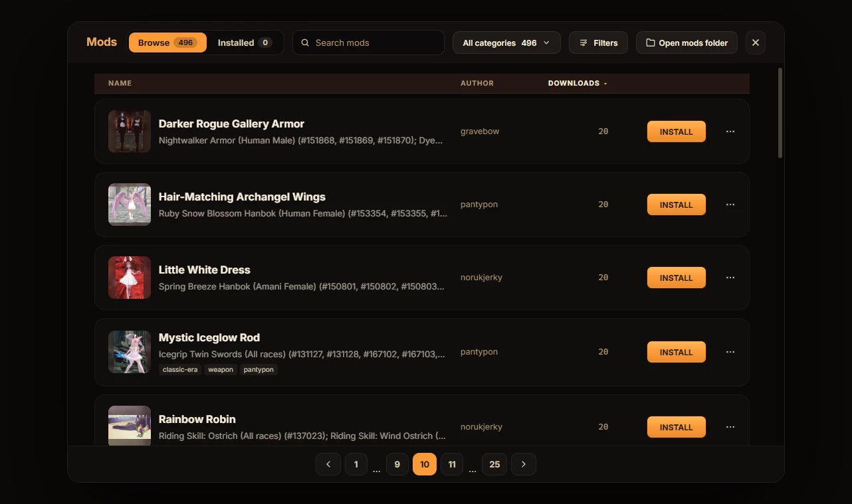Install Mystic Iceglow Rod mod
Screen dimensions: 852x504
click(677, 352)
